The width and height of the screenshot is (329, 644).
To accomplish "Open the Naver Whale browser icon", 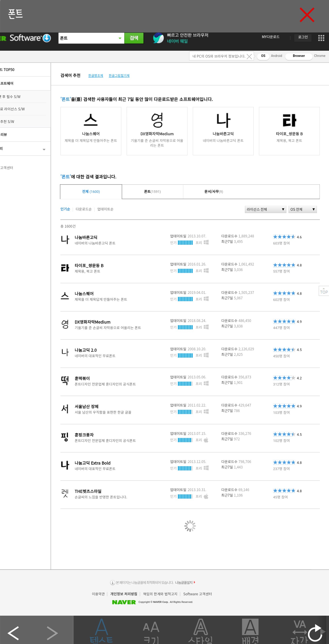I will tap(158, 38).
